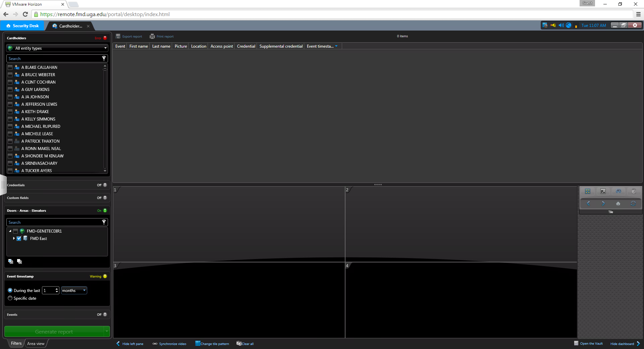Screen dimensions: 644x349
Task: Uncheck the FMD East checkbox
Action: [x=19, y=239]
